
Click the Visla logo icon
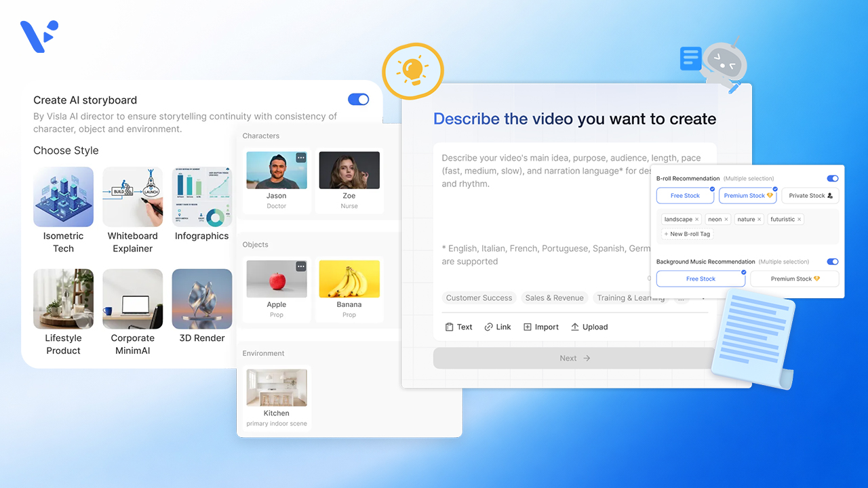tap(39, 35)
